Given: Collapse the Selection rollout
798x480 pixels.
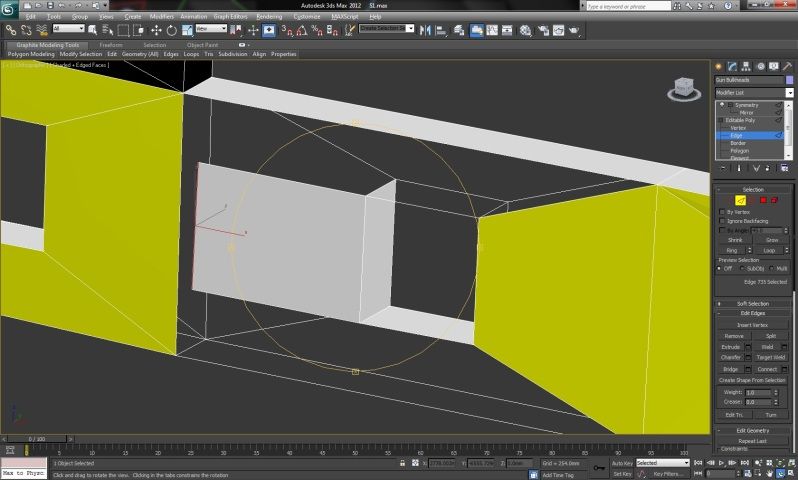Looking at the screenshot, I should tap(753, 189).
